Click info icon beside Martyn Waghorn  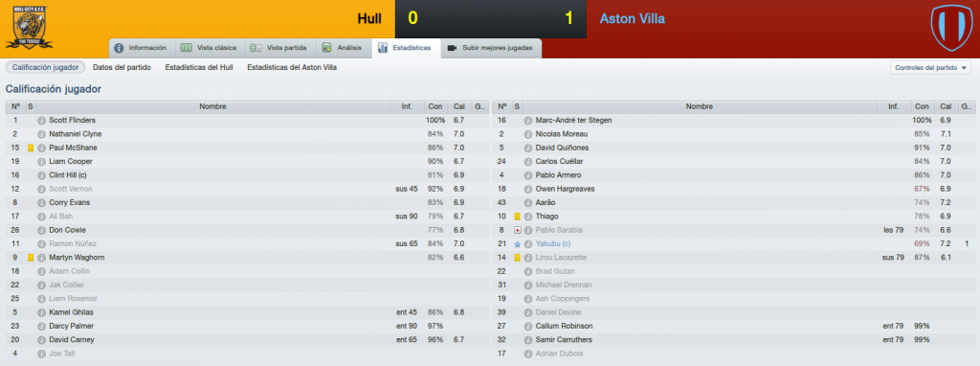(41, 258)
